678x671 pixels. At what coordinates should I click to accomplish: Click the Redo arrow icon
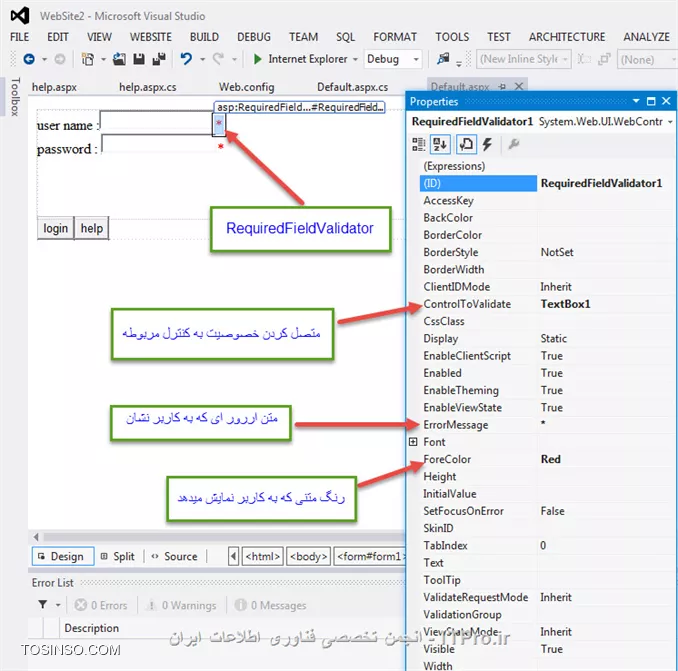point(218,59)
